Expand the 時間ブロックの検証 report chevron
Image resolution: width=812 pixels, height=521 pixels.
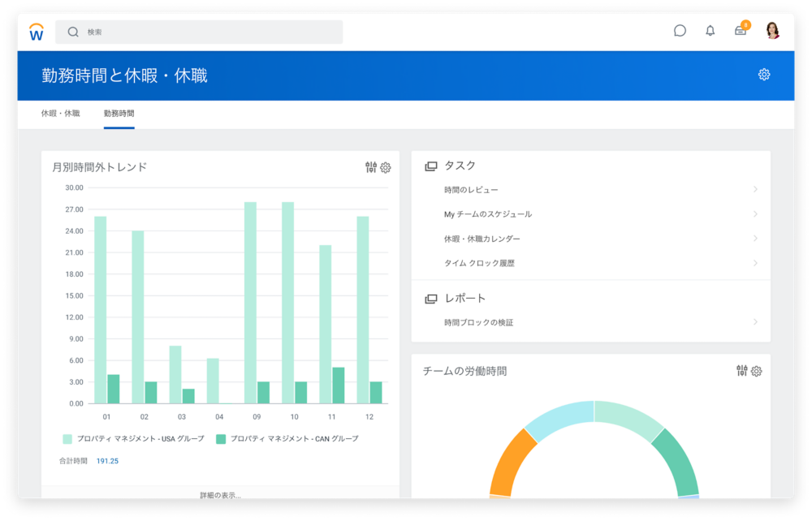[755, 322]
